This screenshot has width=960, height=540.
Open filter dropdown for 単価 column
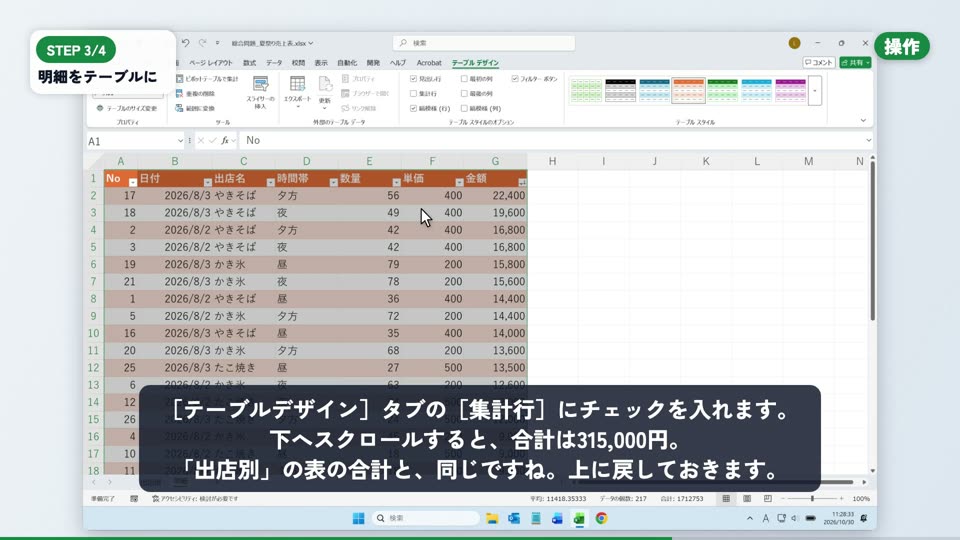click(x=459, y=182)
